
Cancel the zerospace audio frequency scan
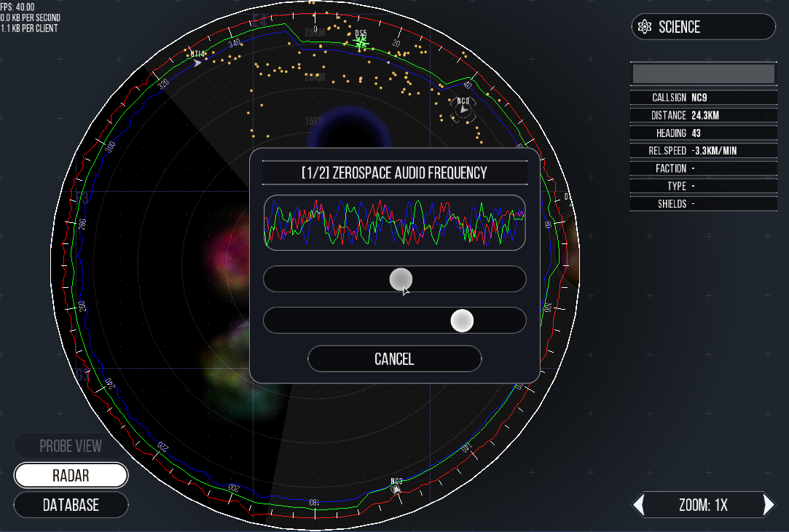[394, 359]
